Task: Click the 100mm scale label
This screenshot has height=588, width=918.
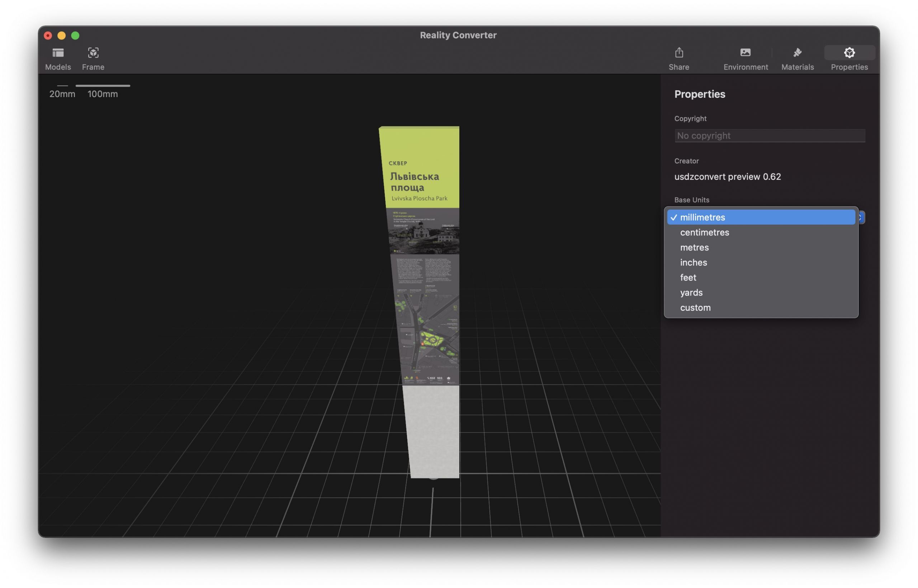Action: (x=103, y=94)
